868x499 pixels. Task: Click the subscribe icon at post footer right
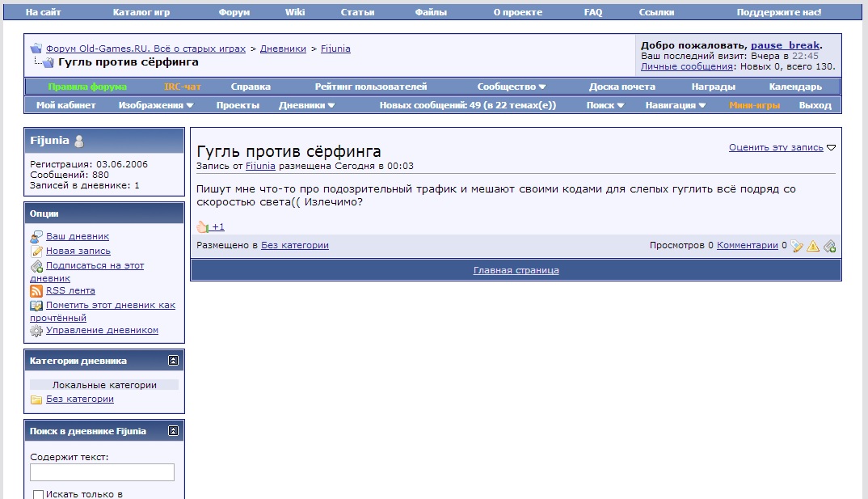click(x=829, y=246)
